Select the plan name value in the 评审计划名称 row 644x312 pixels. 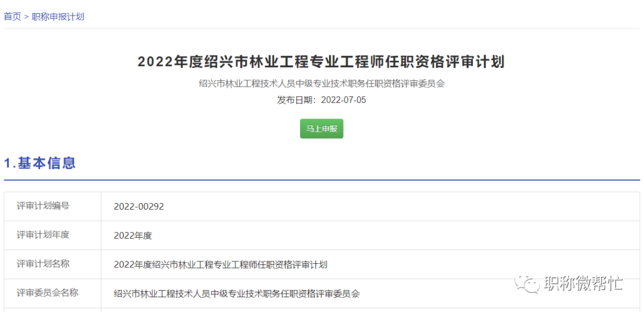pos(221,265)
